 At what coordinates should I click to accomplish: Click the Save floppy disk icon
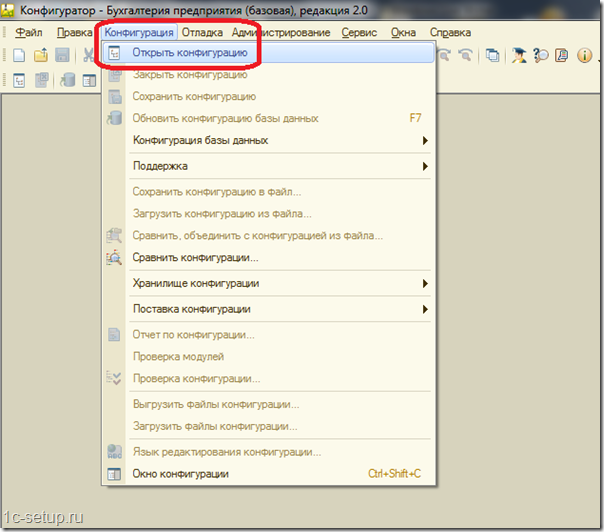point(62,55)
